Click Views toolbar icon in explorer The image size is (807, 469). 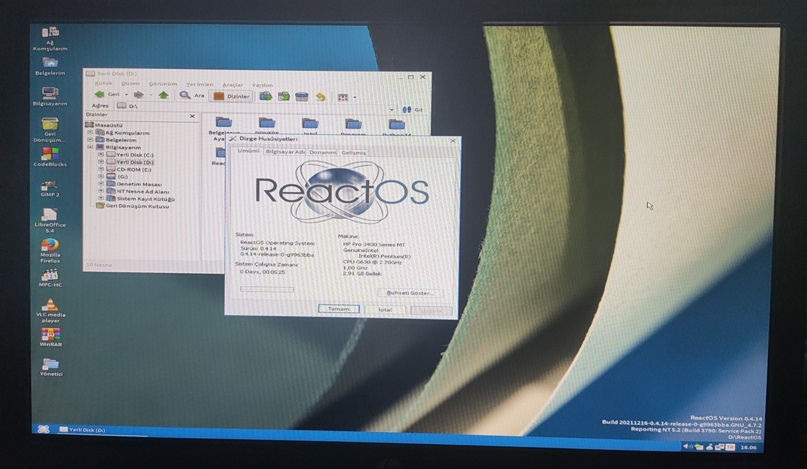(x=342, y=97)
